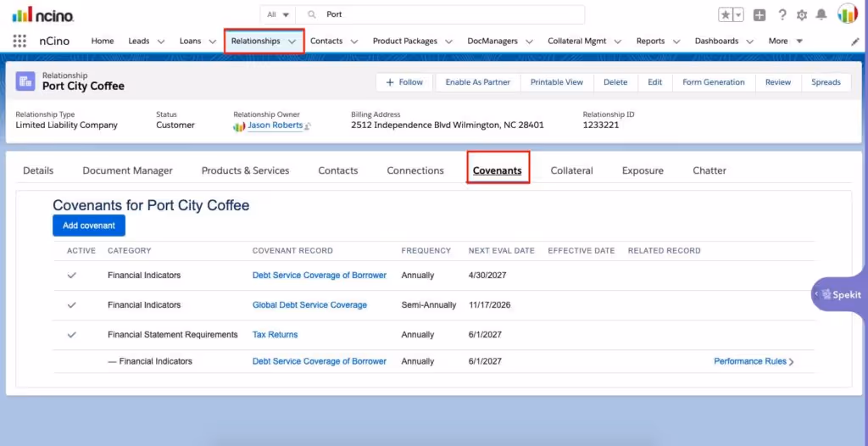The width and height of the screenshot is (868, 446).
Task: Click Enable As Partner
Action: tap(478, 82)
